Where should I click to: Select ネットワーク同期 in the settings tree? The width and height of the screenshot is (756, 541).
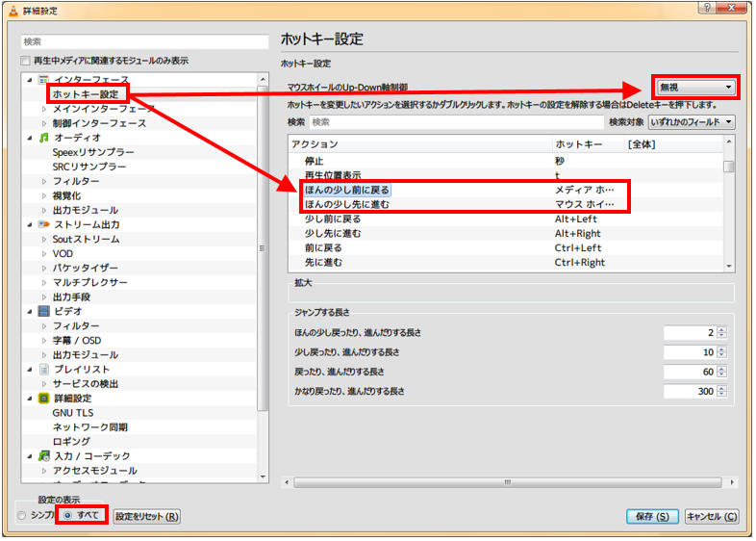(x=89, y=426)
